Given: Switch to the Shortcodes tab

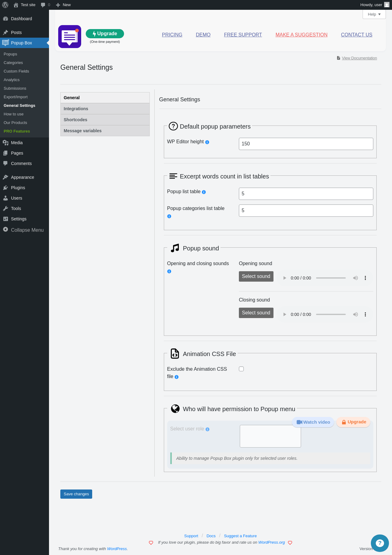Looking at the screenshot, I should 105,120.
